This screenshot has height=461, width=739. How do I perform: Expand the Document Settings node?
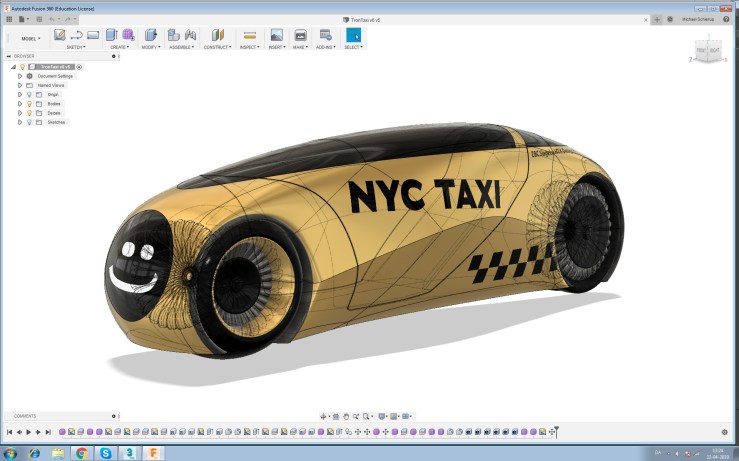(20, 76)
